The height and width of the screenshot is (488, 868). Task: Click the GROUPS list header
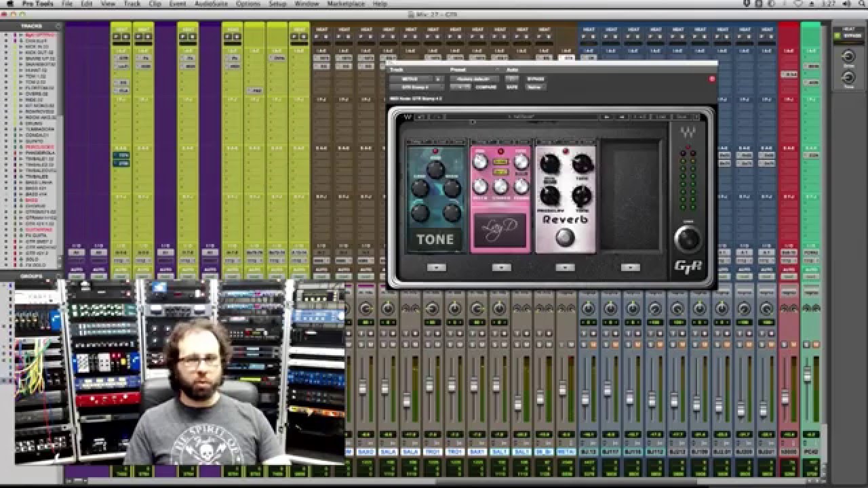(32, 277)
